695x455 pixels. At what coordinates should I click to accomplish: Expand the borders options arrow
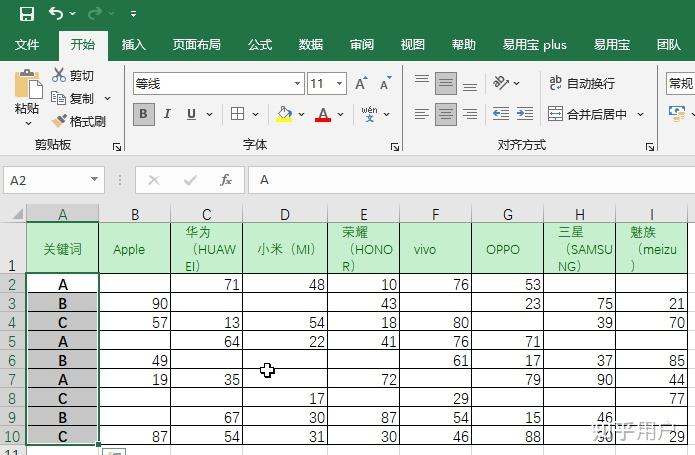coord(255,114)
